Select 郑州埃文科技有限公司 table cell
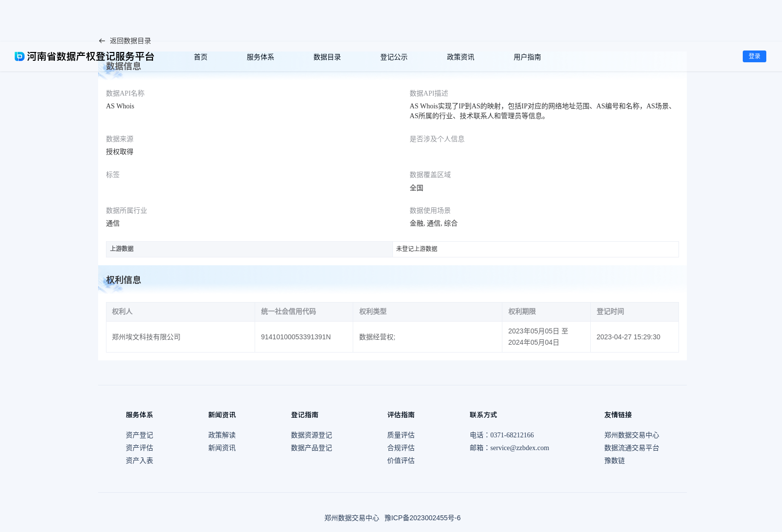 (x=181, y=337)
